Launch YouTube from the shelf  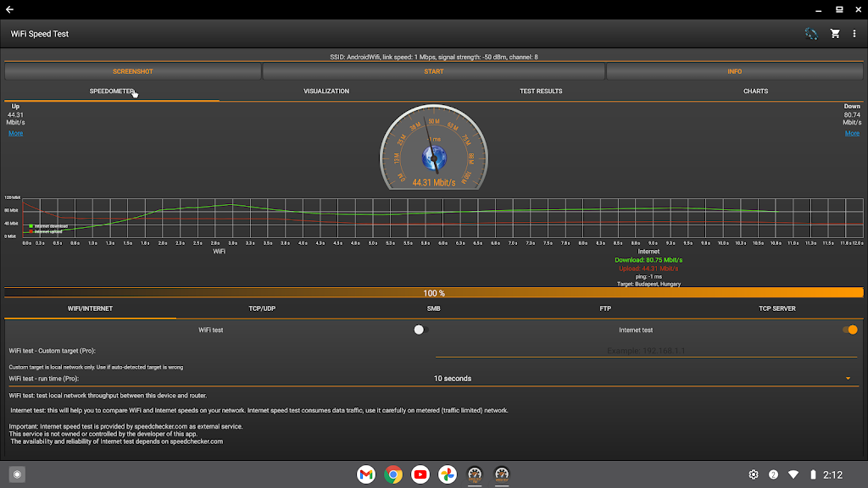[420, 474]
